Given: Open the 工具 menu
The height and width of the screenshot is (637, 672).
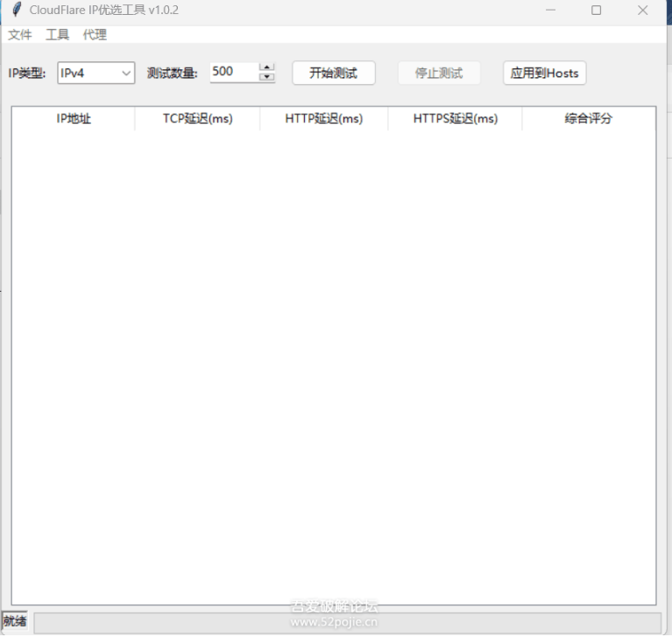Looking at the screenshot, I should pyautogui.click(x=57, y=35).
